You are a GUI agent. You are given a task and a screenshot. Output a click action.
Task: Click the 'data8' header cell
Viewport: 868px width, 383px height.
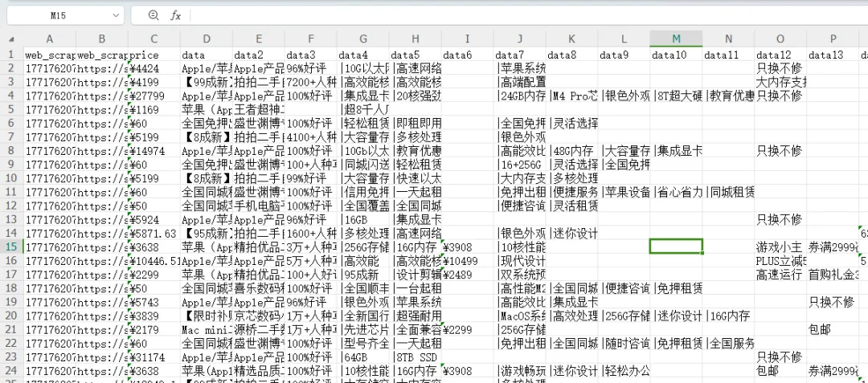point(572,55)
